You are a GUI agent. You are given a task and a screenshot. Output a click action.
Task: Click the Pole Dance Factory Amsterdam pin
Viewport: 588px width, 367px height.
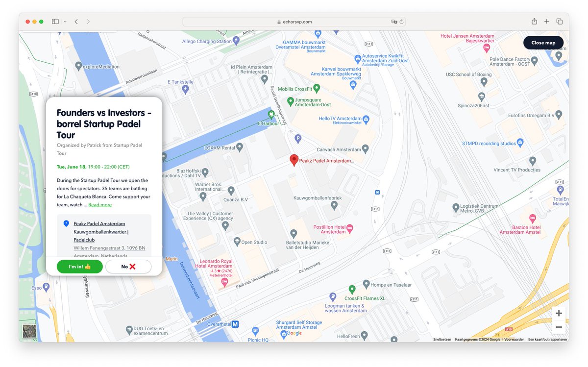point(535,61)
